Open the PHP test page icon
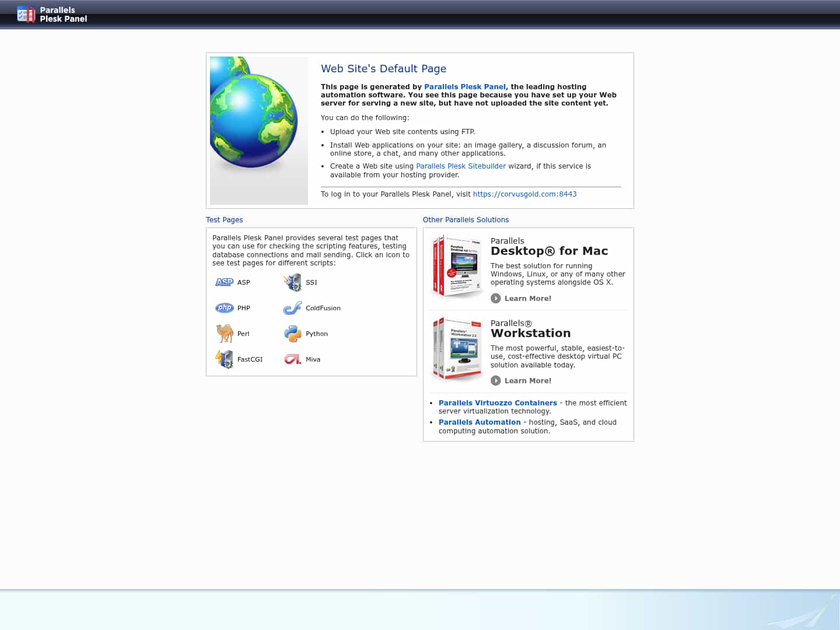The image size is (840, 630). tap(224, 307)
